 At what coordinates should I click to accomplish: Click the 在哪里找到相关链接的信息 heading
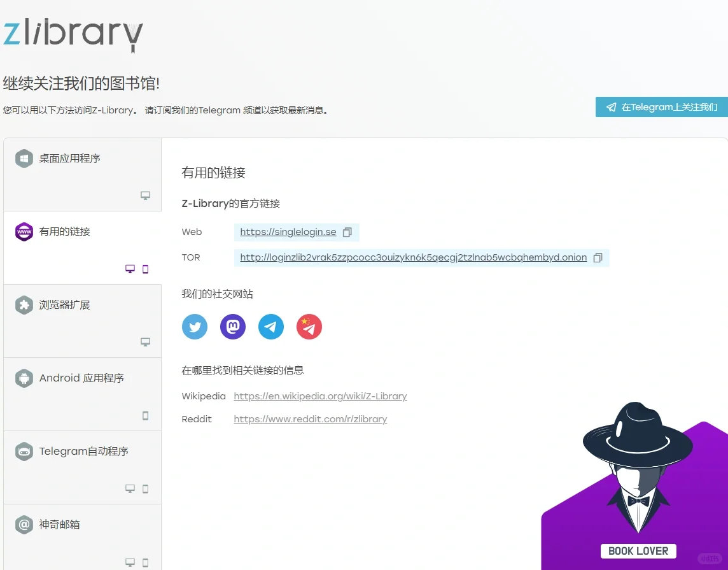tap(243, 370)
